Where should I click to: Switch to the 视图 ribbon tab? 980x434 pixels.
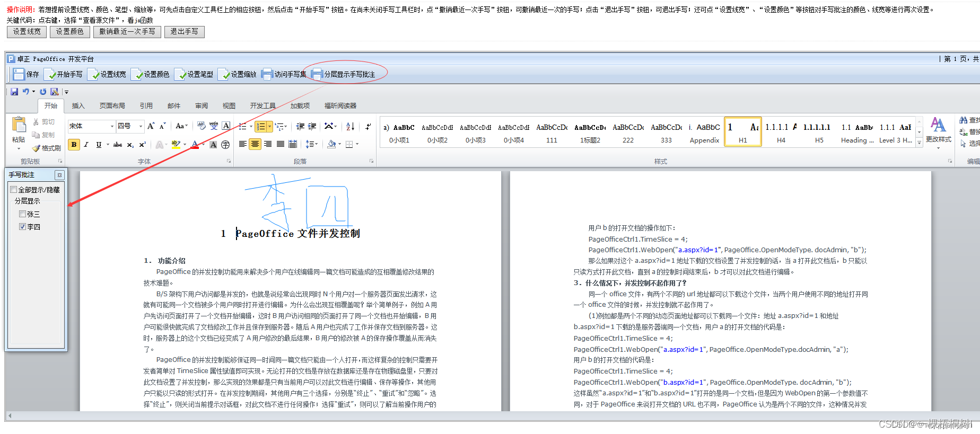coord(229,106)
